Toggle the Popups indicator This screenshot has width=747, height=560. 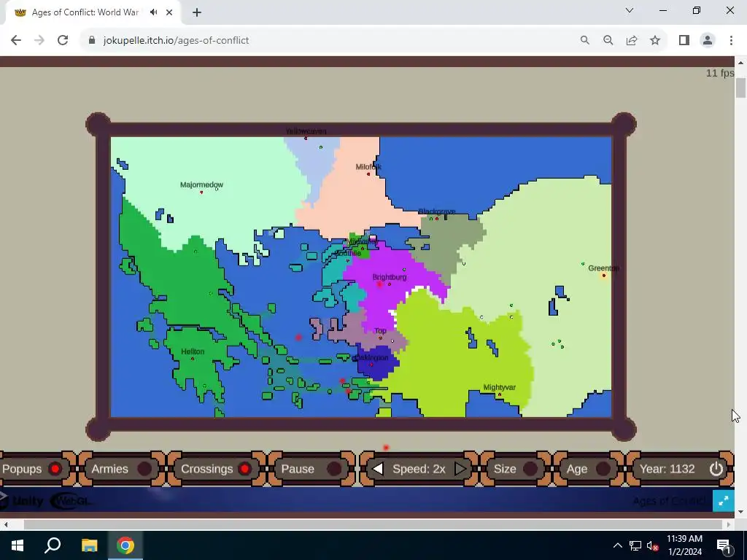[55, 469]
